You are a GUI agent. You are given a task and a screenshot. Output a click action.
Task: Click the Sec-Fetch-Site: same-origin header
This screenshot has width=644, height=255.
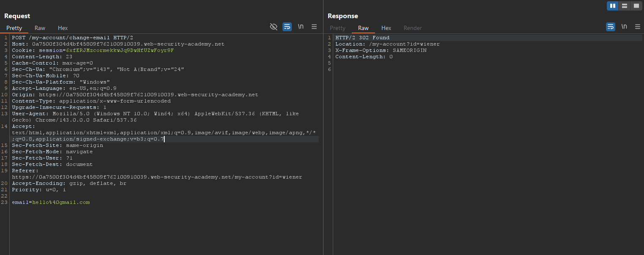57,145
